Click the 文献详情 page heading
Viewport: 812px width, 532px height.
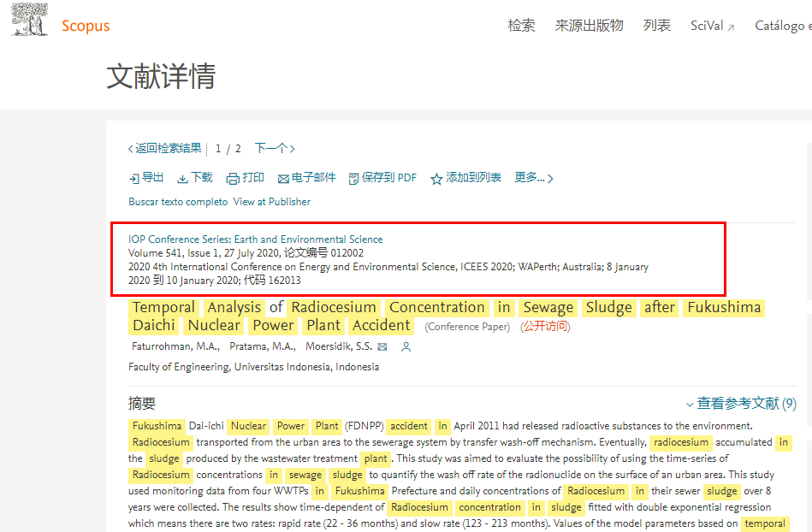161,76
